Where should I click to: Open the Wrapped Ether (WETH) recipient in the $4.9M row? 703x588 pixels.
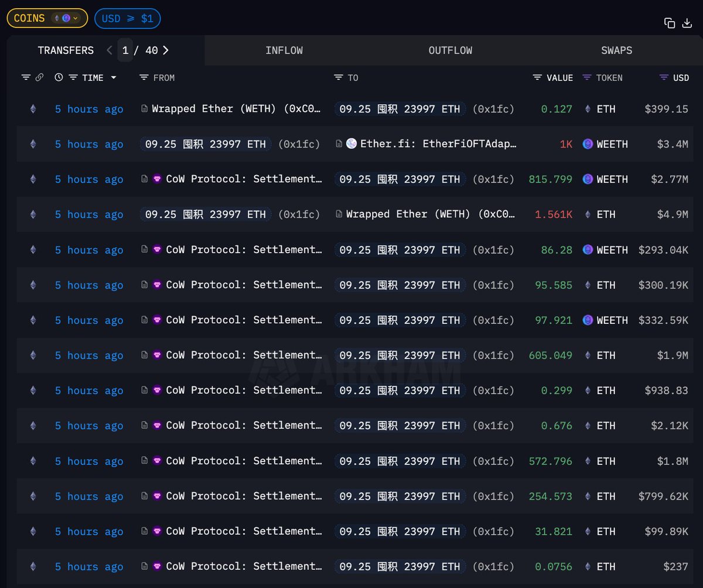click(431, 214)
